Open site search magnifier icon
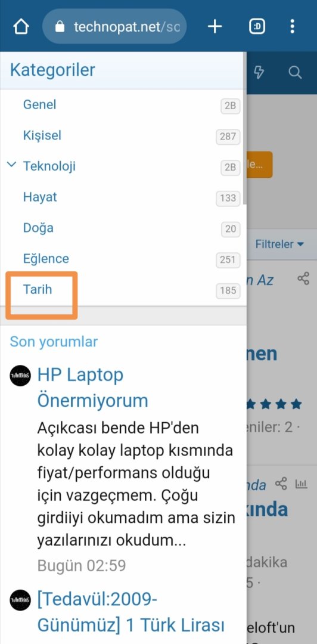Screen dimensions: 317x644 [295, 72]
